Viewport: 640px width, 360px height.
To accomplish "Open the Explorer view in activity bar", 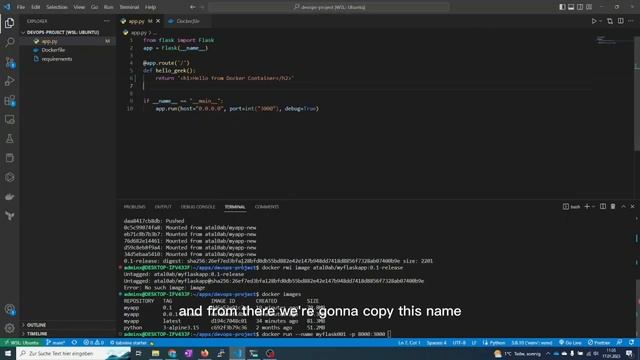I will click(9, 23).
